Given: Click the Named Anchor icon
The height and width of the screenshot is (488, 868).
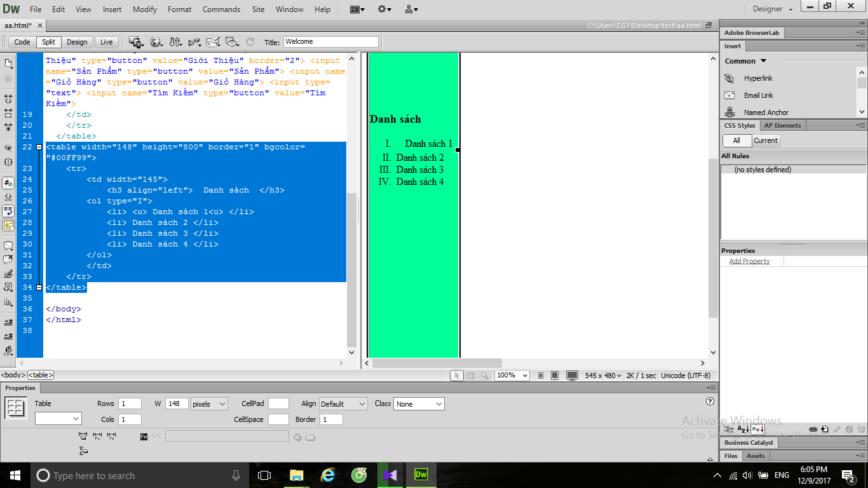Looking at the screenshot, I should click(x=730, y=112).
